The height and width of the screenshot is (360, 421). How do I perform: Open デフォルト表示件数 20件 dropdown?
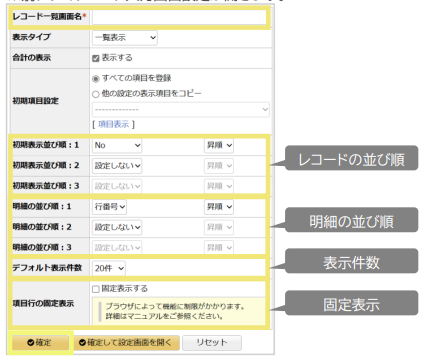[x=109, y=268]
